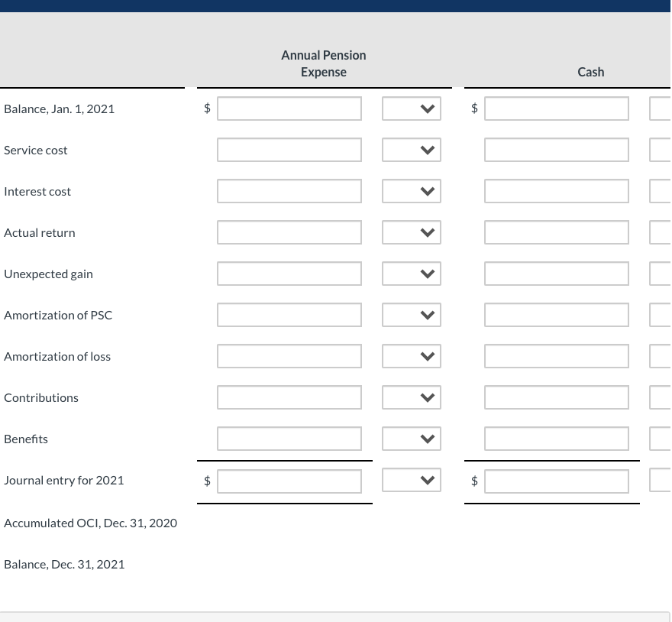Click the Interest cost pension expense field

point(289,190)
